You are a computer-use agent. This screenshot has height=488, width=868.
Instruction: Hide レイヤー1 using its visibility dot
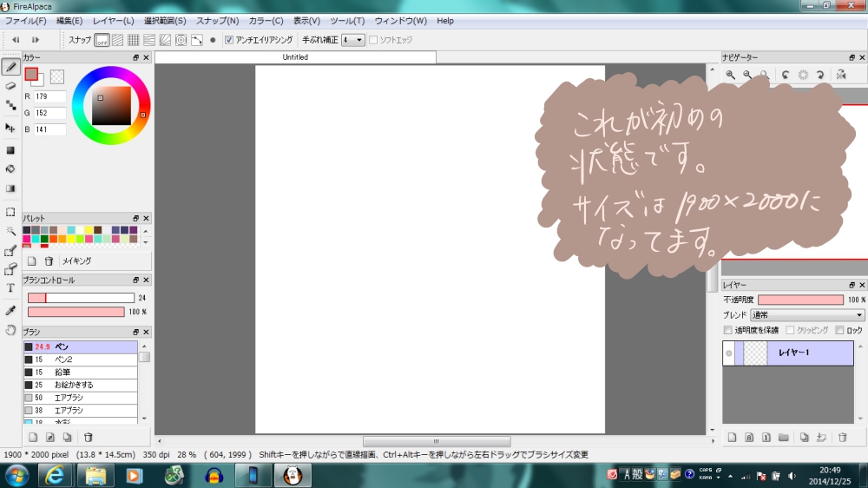[x=729, y=353]
